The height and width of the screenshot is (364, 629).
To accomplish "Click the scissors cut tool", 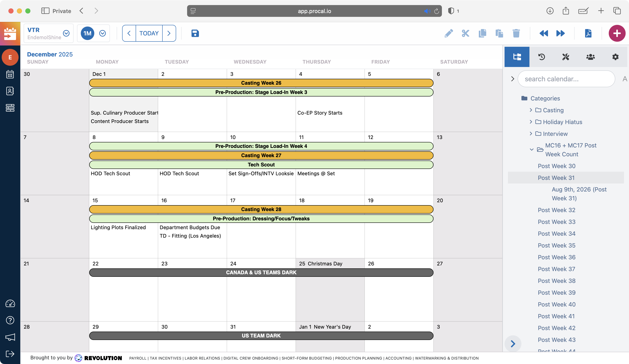I will [466, 33].
